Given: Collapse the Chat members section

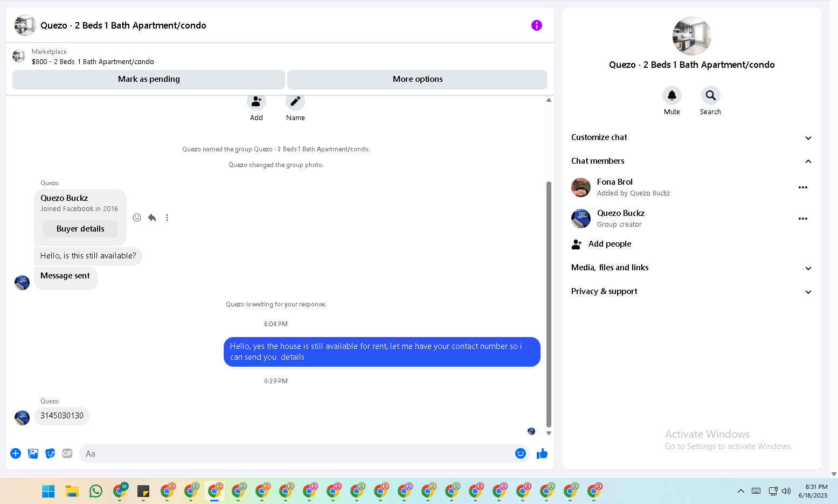Looking at the screenshot, I should pos(692,161).
